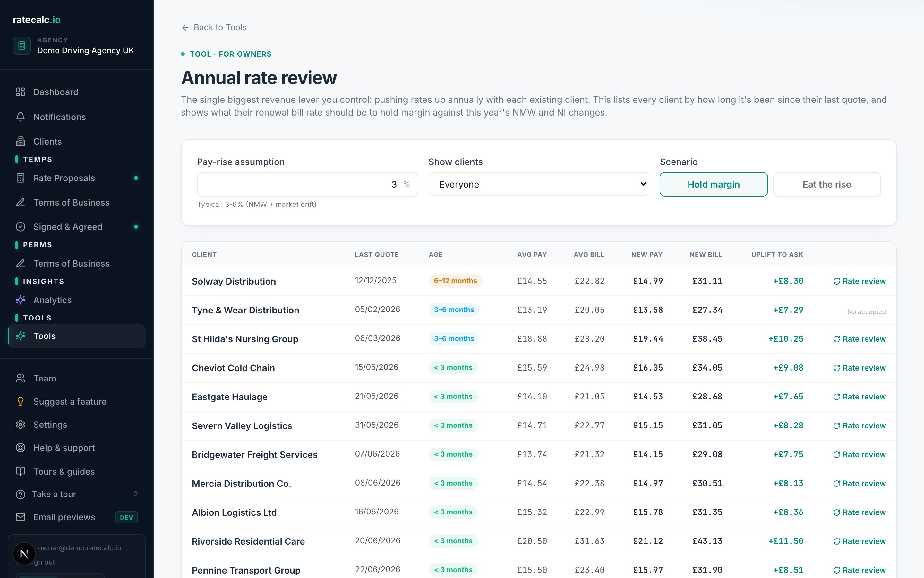Click the Demo Driving Agency UK name
Image resolution: width=924 pixels, height=578 pixels.
coord(86,50)
